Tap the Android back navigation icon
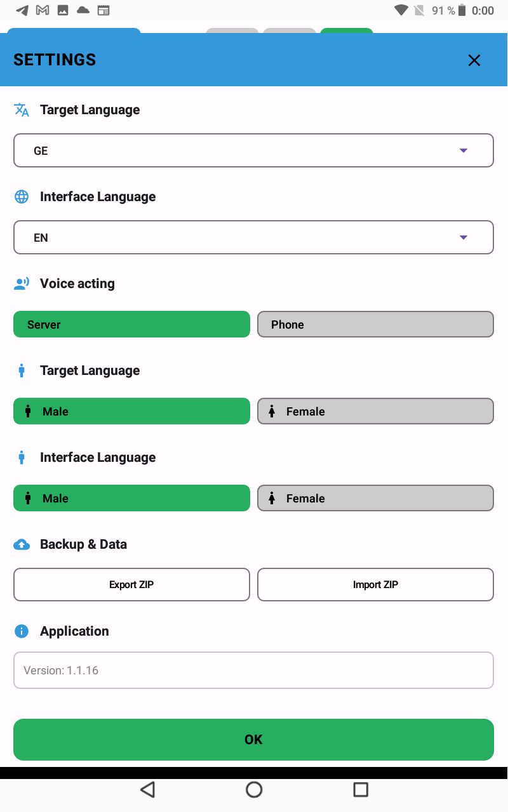Screen dimensions: 508x812 [x=147, y=789]
